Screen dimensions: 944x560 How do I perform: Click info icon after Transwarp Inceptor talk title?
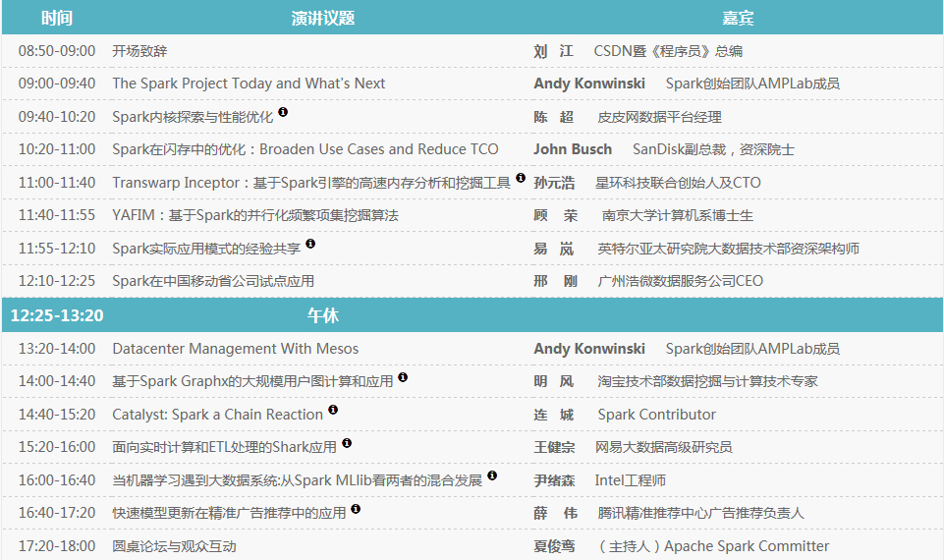click(521, 178)
